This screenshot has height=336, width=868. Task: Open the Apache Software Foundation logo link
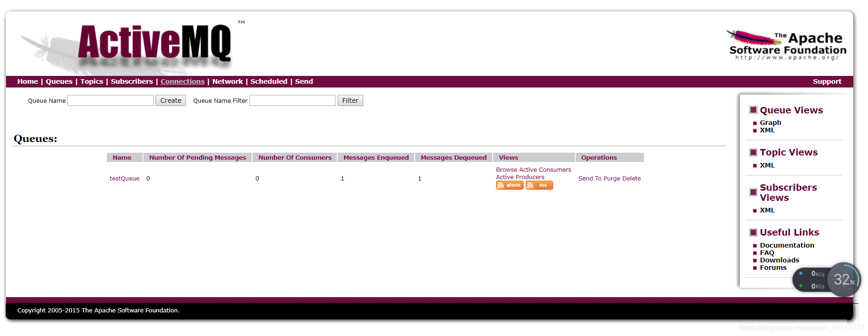pyautogui.click(x=787, y=45)
